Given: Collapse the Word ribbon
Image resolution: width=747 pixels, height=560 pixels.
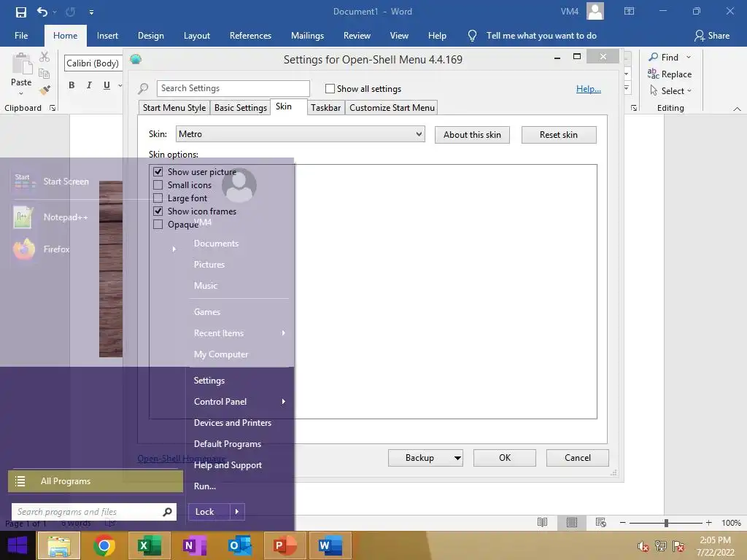Looking at the screenshot, I should pyautogui.click(x=737, y=109).
